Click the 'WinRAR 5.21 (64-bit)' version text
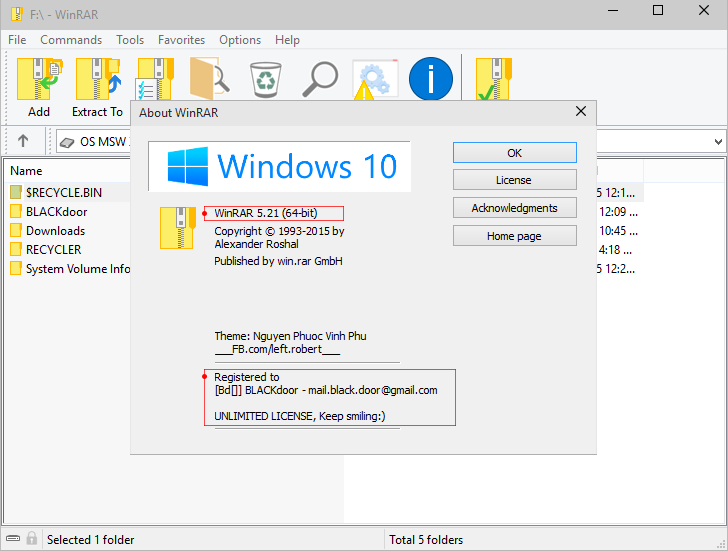Viewport: 728px width, 551px height. (x=266, y=213)
